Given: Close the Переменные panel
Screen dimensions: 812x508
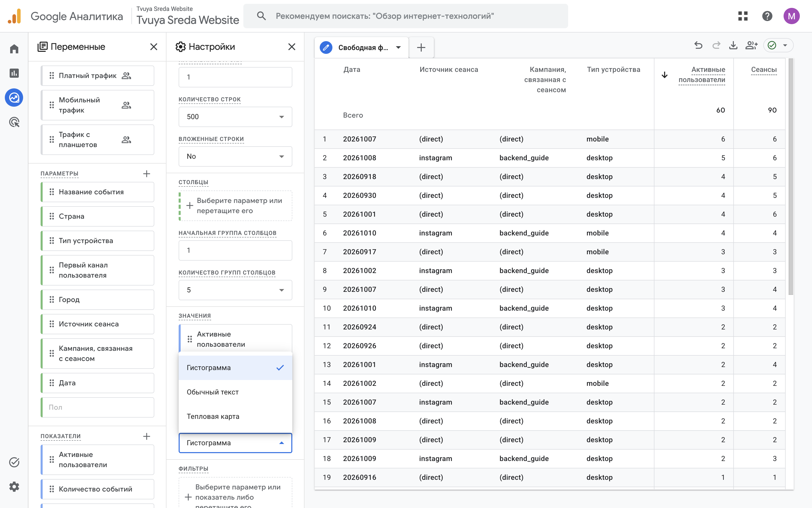Looking at the screenshot, I should click(154, 47).
